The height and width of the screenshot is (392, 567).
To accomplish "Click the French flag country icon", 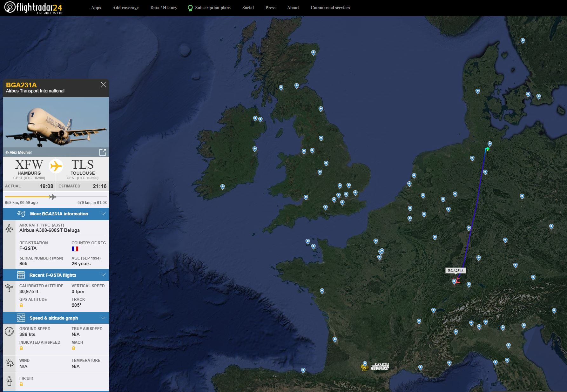I will pyautogui.click(x=75, y=249).
